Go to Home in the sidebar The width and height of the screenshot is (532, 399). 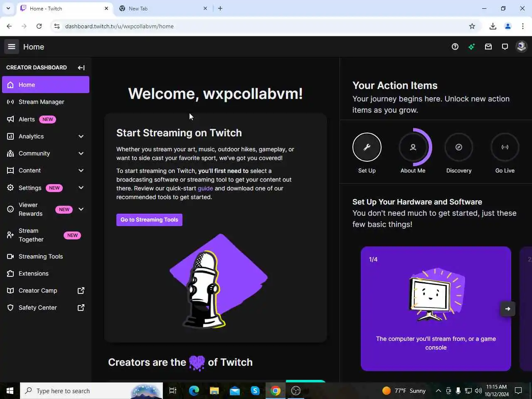coord(46,85)
